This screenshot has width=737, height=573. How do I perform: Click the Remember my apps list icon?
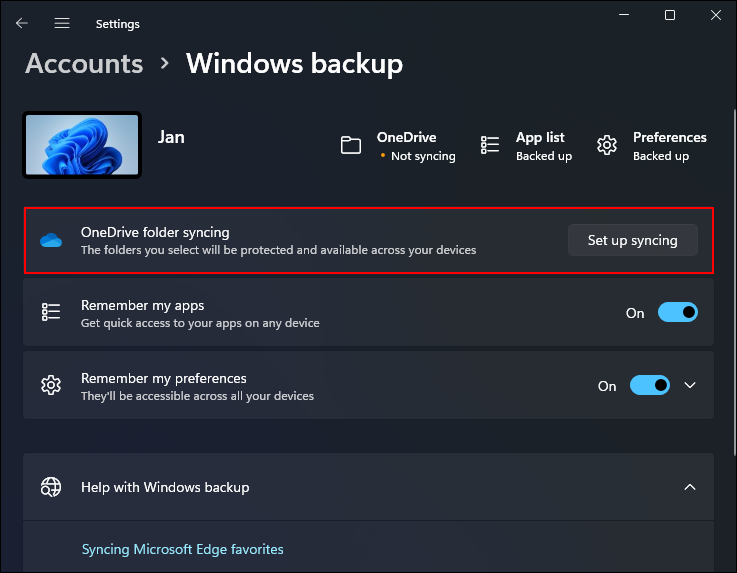coord(51,313)
